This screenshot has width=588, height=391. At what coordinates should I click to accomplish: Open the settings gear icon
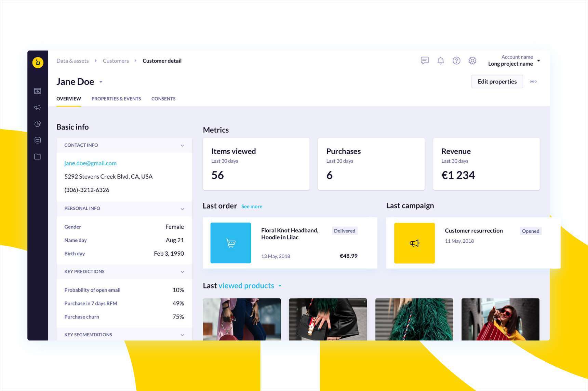(472, 61)
